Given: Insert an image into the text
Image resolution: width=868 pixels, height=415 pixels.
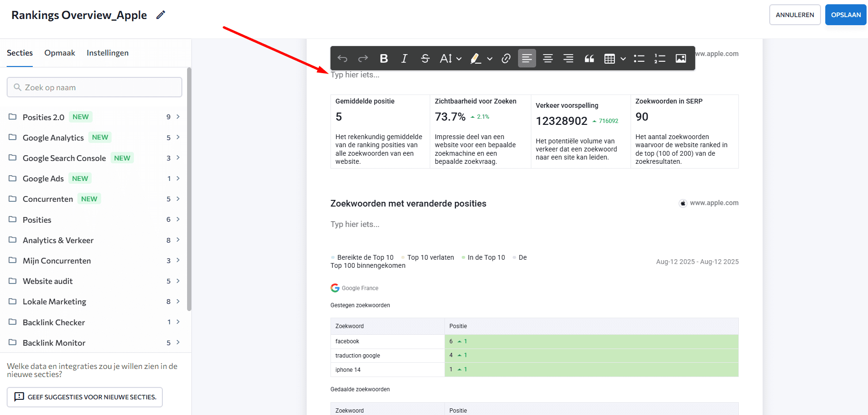Looking at the screenshot, I should (x=681, y=58).
